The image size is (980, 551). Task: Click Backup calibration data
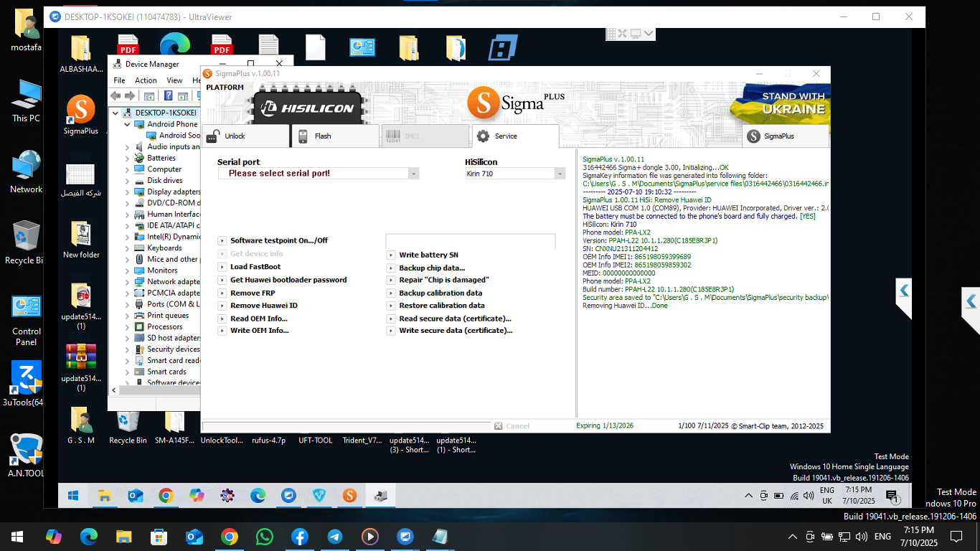pyautogui.click(x=435, y=293)
